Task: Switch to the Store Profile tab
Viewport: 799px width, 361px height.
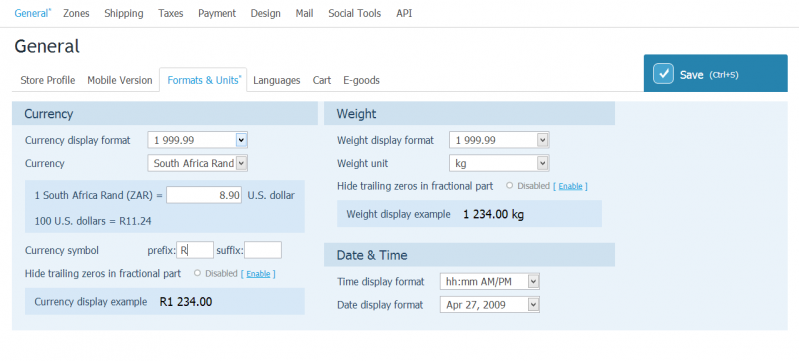Action: 47,80
